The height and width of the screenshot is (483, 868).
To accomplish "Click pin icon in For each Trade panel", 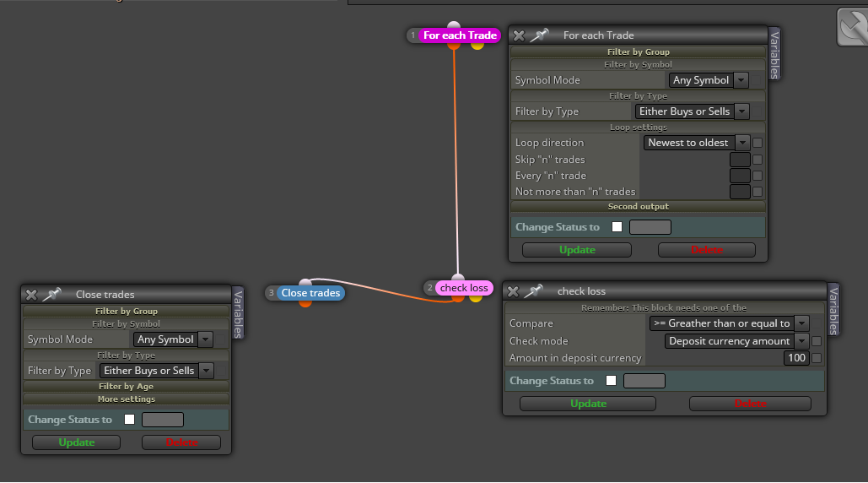I will coord(539,35).
